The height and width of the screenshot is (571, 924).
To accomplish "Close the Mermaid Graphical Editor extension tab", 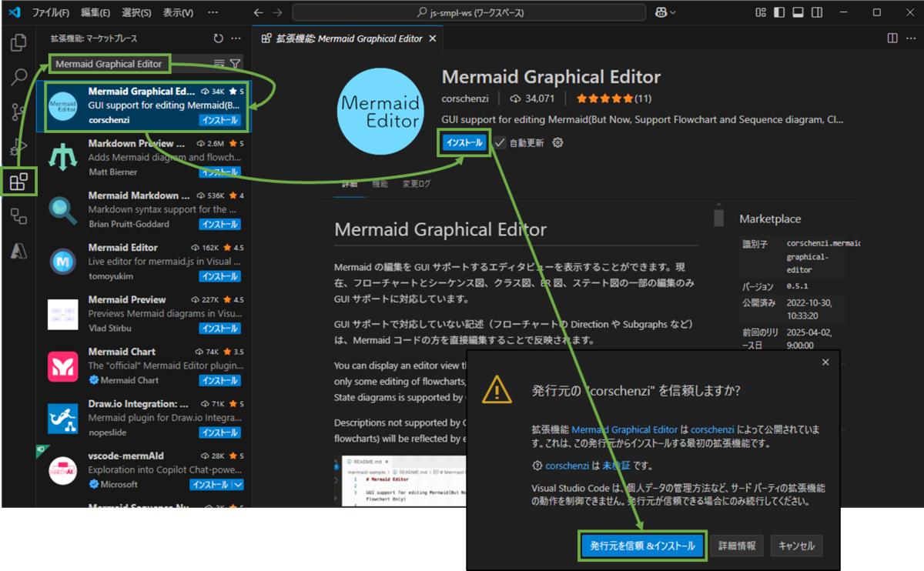I will coord(433,38).
